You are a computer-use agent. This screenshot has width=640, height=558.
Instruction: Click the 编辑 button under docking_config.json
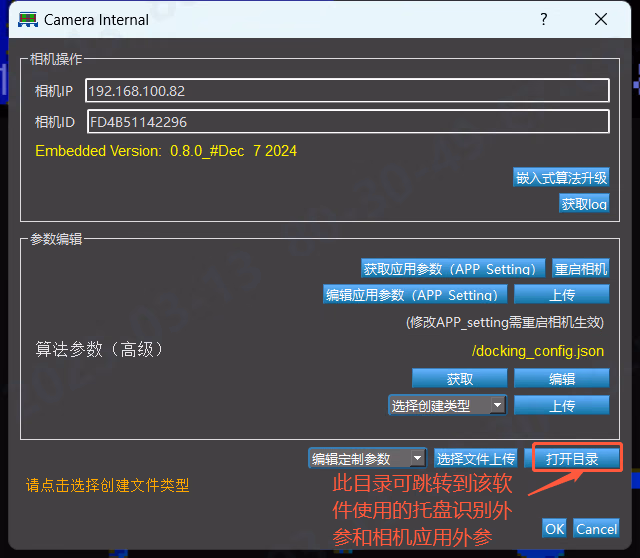(562, 378)
